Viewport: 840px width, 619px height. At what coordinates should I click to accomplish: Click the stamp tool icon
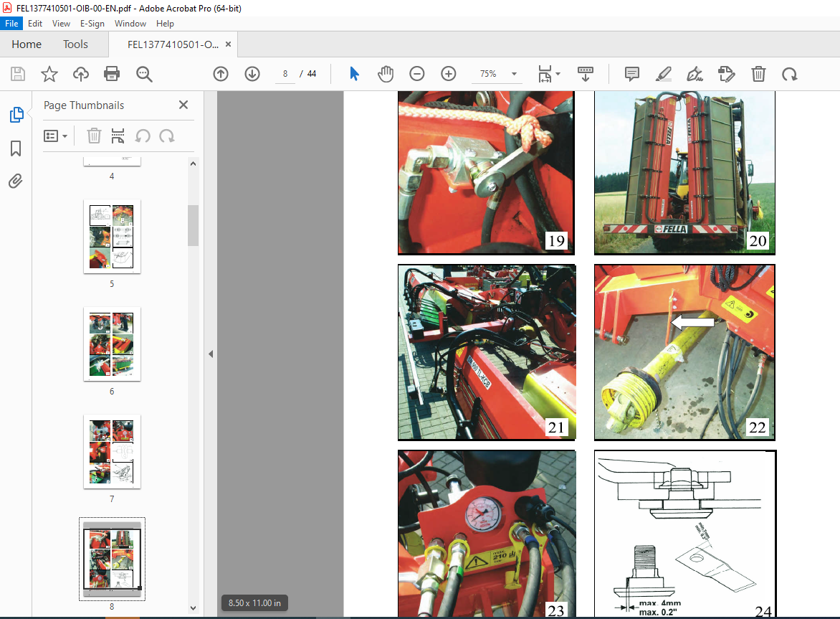coord(727,73)
